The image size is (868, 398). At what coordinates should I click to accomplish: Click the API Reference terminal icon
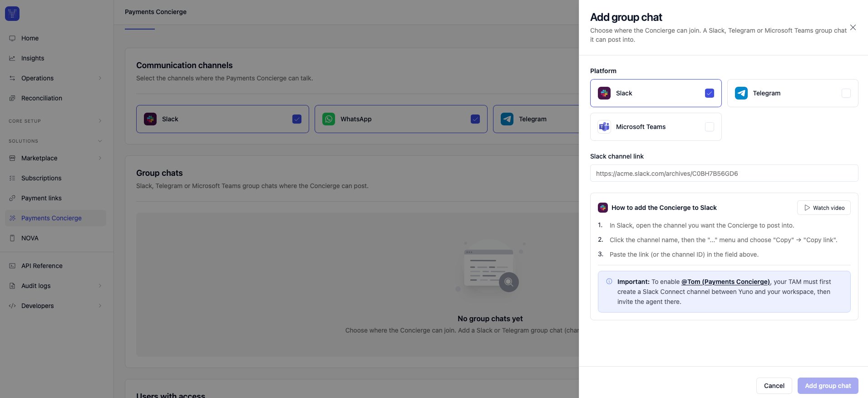click(x=12, y=266)
